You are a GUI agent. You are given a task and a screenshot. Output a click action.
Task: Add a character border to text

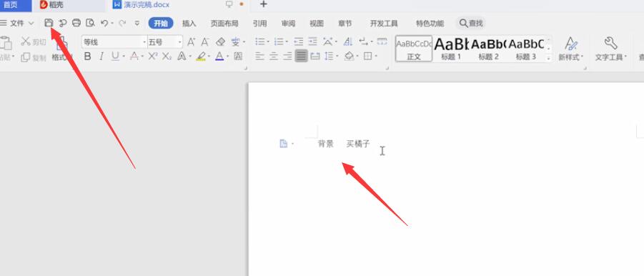coord(238,56)
